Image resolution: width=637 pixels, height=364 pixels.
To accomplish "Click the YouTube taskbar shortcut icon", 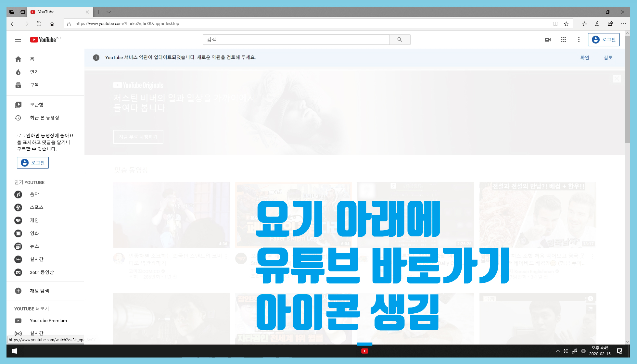I will click(364, 351).
